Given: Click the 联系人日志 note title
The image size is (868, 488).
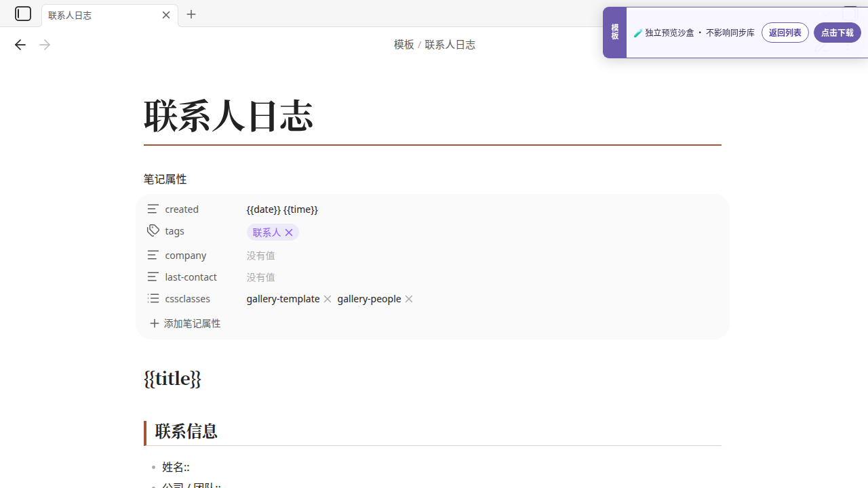Looking at the screenshot, I should pyautogui.click(x=229, y=115).
